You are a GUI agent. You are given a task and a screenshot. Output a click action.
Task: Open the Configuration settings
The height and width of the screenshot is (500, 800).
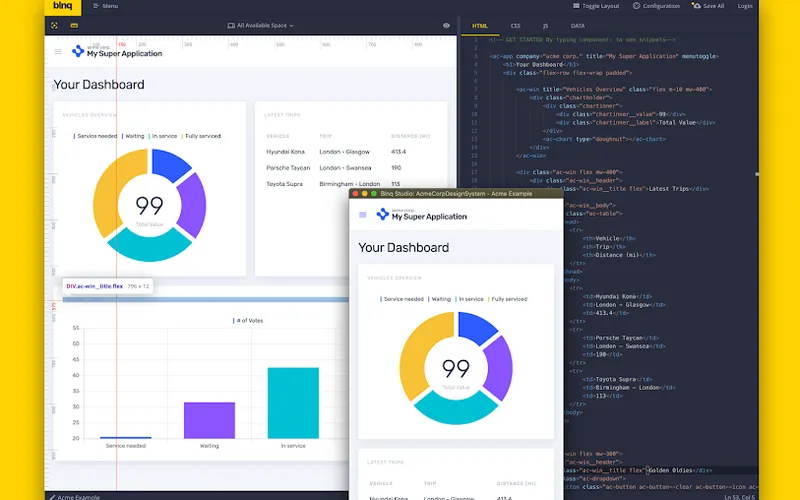click(657, 6)
